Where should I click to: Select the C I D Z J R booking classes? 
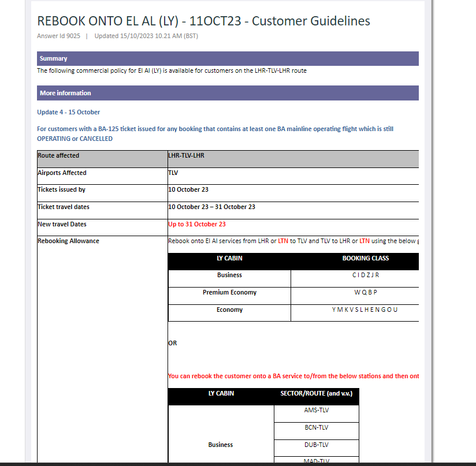365,275
